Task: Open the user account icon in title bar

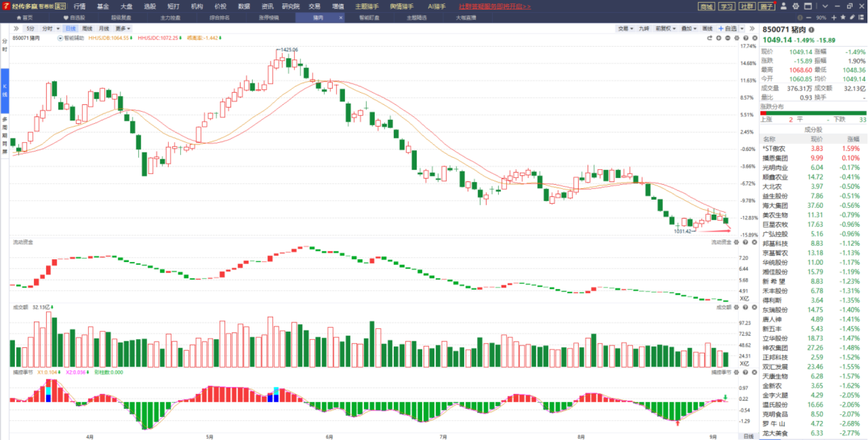Action: click(x=784, y=6)
